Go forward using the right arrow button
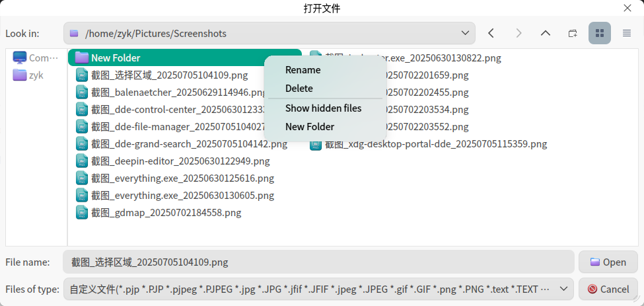644x306 pixels. pyautogui.click(x=519, y=33)
